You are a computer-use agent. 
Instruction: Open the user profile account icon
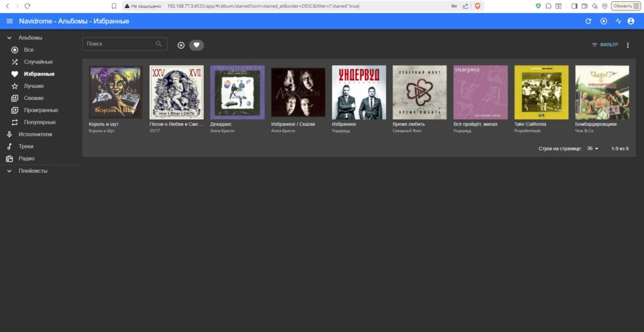click(631, 21)
